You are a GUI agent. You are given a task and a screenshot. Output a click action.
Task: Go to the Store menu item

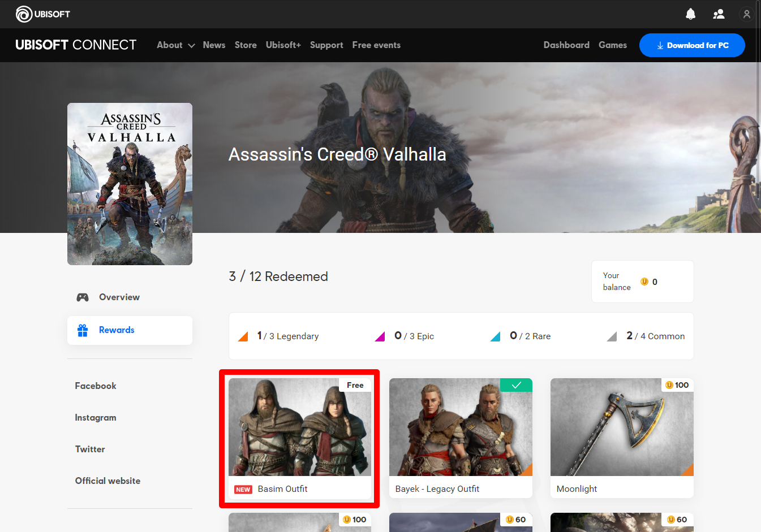click(x=246, y=45)
